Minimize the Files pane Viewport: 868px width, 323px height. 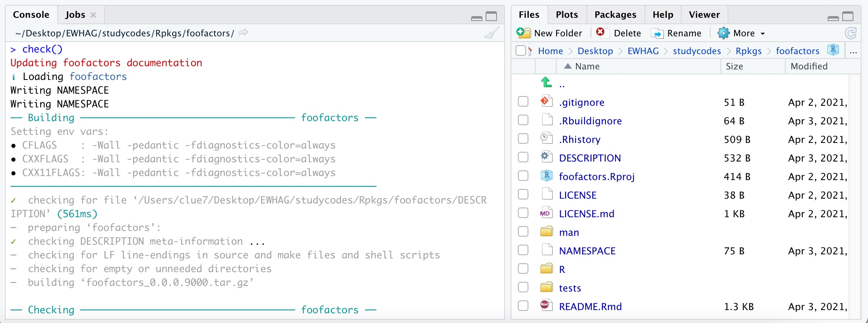click(x=833, y=18)
